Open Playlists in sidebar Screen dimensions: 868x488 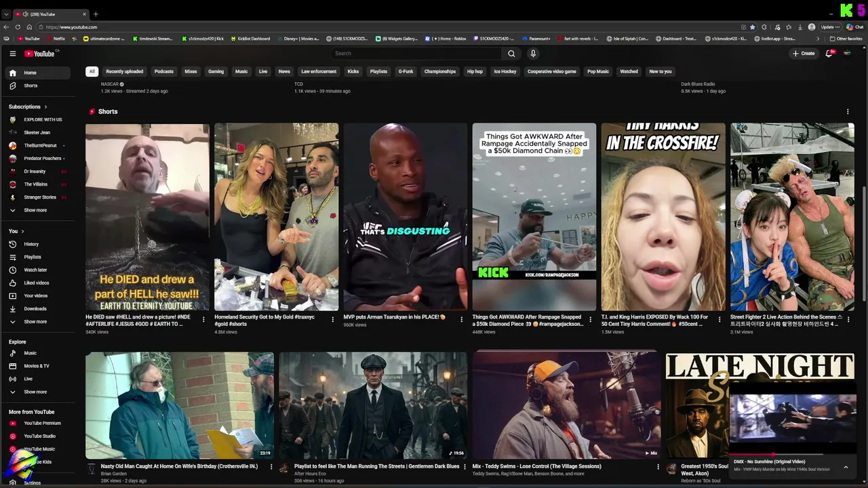(39, 257)
